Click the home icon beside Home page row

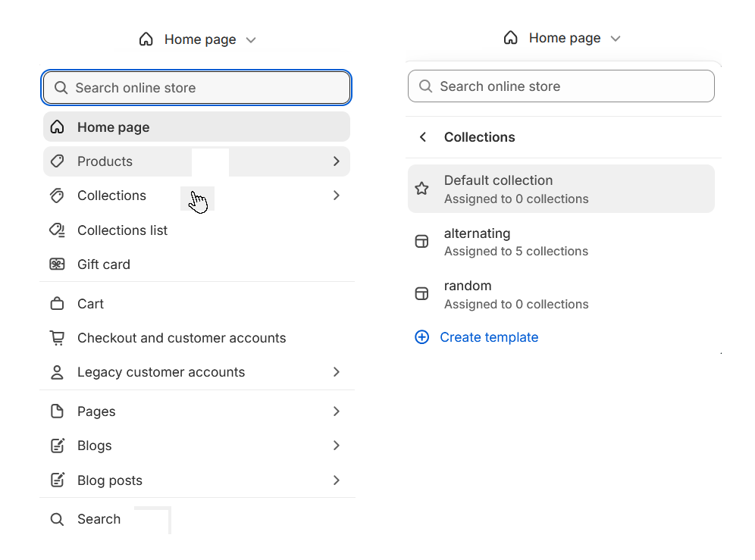tap(58, 127)
